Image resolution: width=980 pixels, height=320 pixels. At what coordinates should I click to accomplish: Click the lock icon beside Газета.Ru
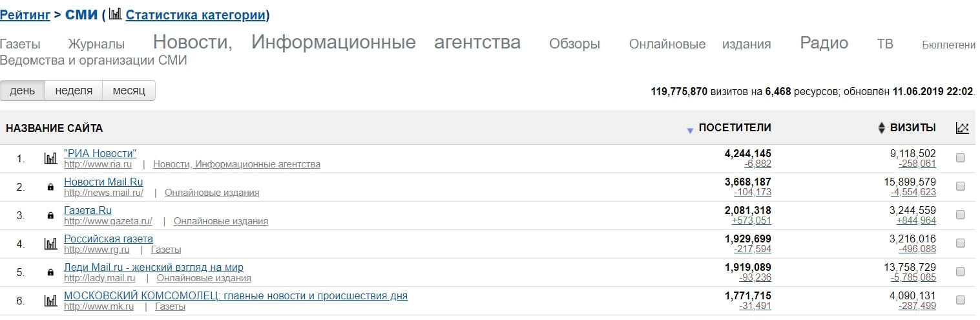pos(50,216)
